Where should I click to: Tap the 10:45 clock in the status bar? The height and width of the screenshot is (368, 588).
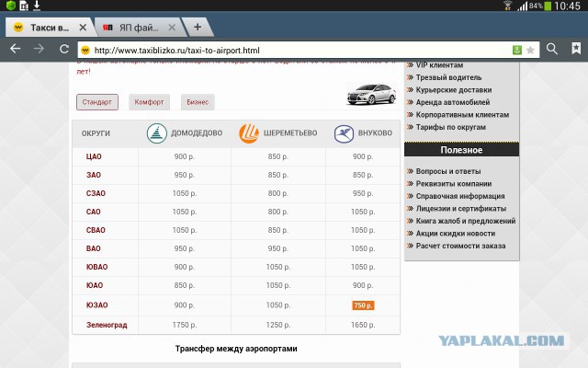568,6
